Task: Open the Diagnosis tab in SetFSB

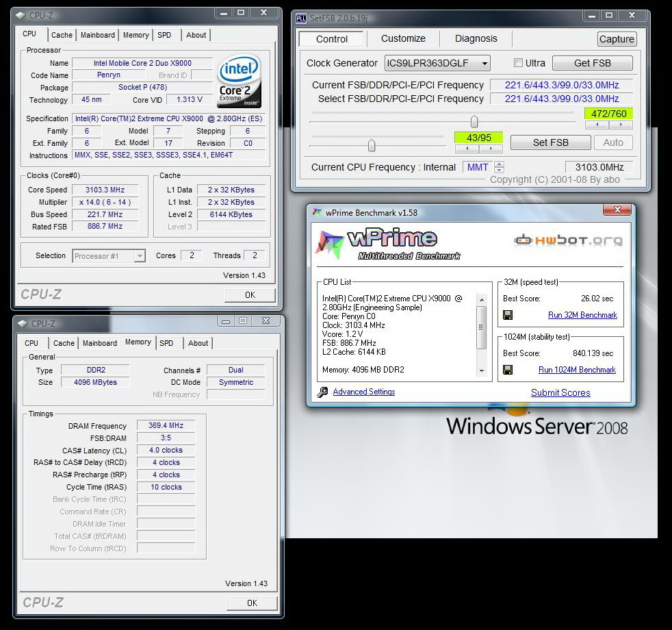Action: [x=476, y=39]
